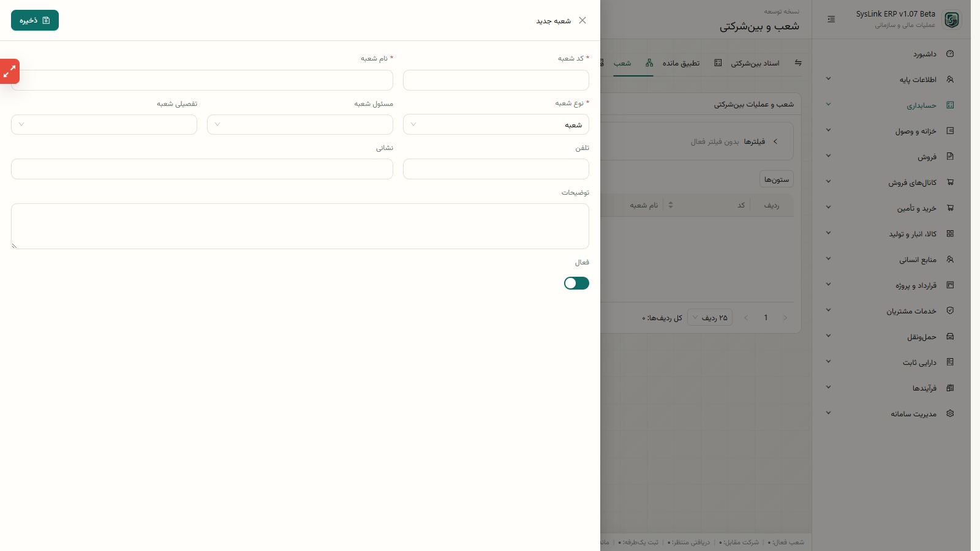
Task: Click the red expand-fullscreen arrows icon
Action: (9, 72)
